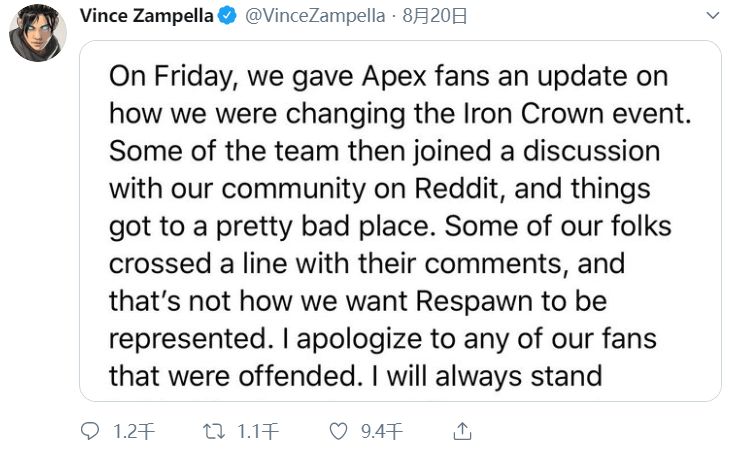Click the 1.2千 reply count
The image size is (729, 451).
point(134,431)
